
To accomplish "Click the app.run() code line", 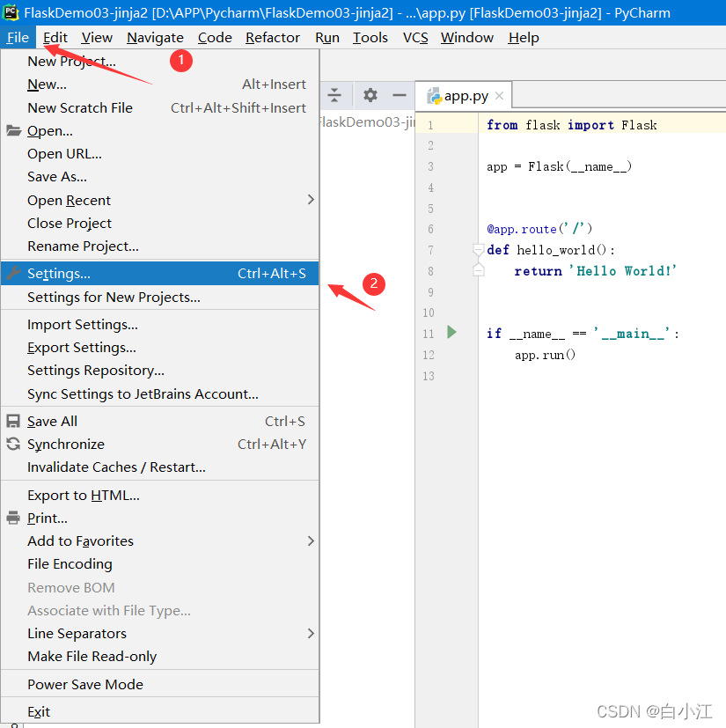I will coord(545,355).
